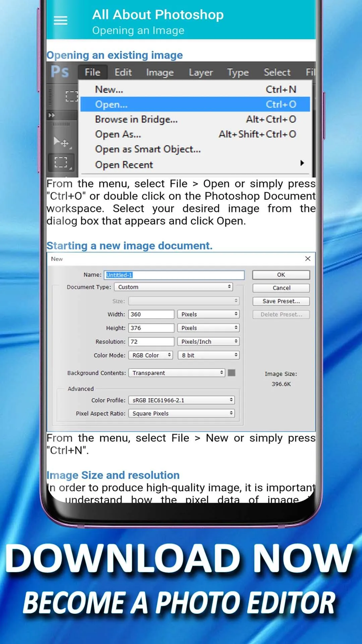Click the All About Photoshop title
This screenshot has width=362, height=644.
tap(158, 15)
